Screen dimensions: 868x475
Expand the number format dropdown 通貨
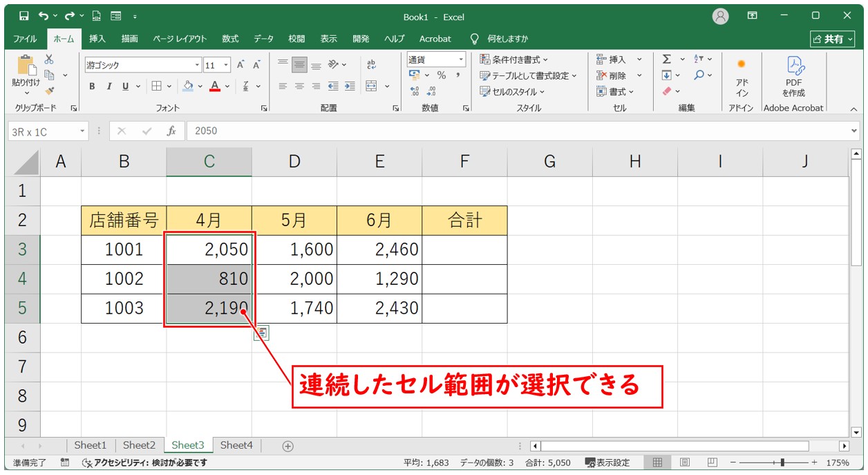point(435,59)
